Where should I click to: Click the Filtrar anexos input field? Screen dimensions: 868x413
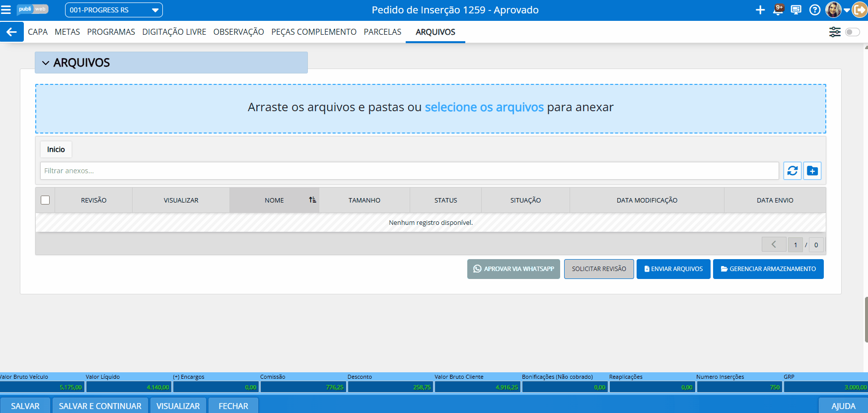pos(409,171)
